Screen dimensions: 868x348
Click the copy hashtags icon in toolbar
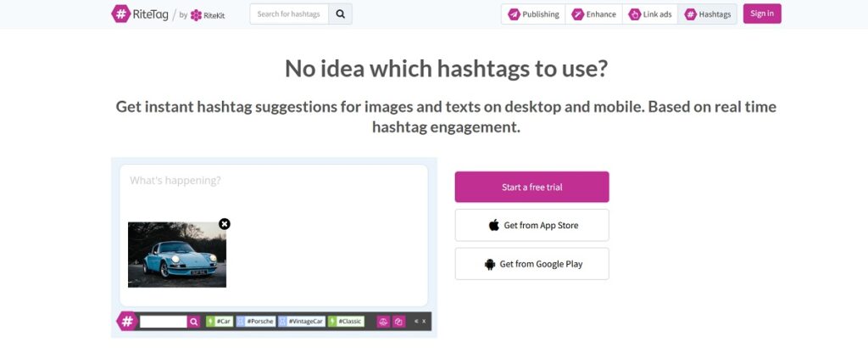click(398, 322)
